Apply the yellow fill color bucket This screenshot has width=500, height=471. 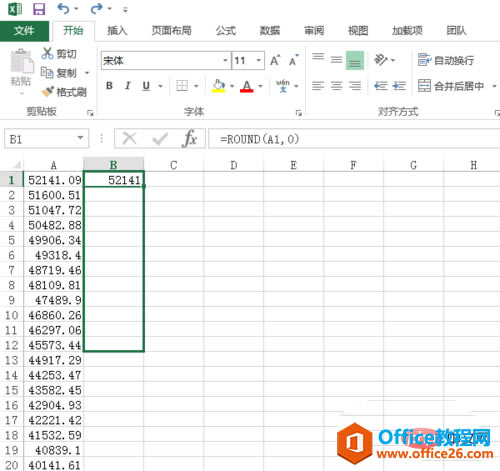pos(219,86)
